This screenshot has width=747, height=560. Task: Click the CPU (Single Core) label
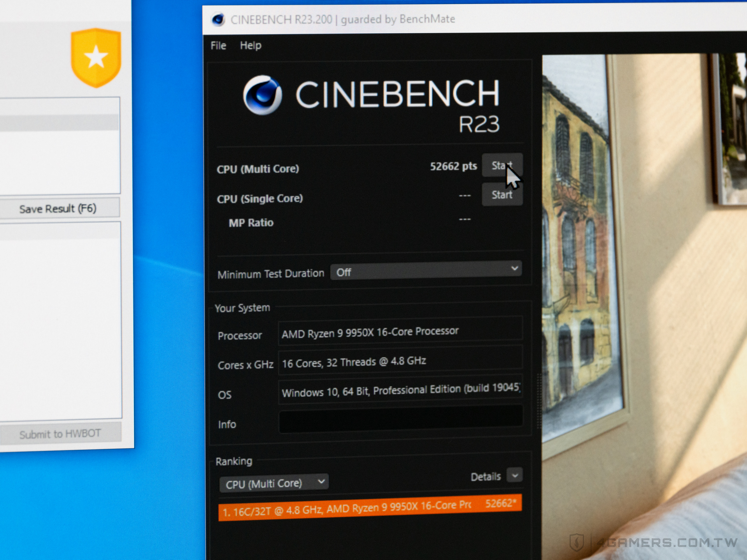(260, 199)
